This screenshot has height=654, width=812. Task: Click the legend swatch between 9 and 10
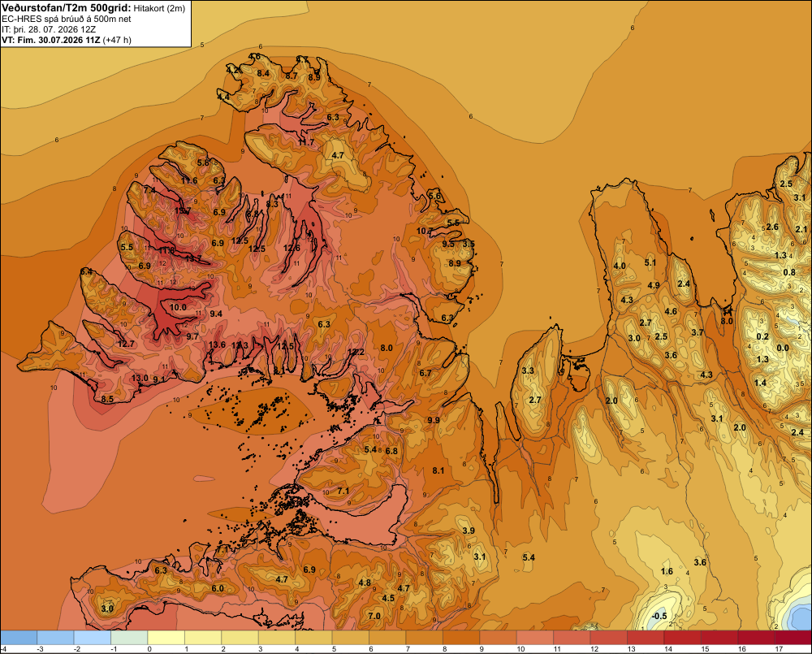point(499,638)
